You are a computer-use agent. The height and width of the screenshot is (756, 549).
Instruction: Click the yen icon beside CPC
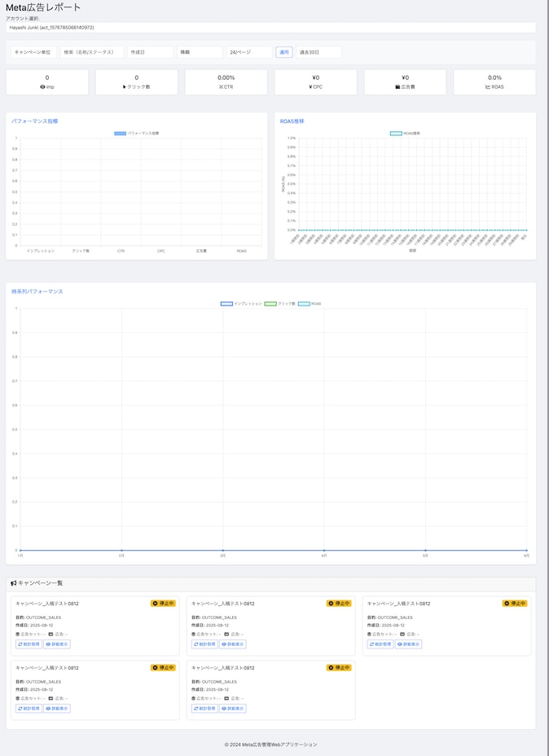pos(311,87)
